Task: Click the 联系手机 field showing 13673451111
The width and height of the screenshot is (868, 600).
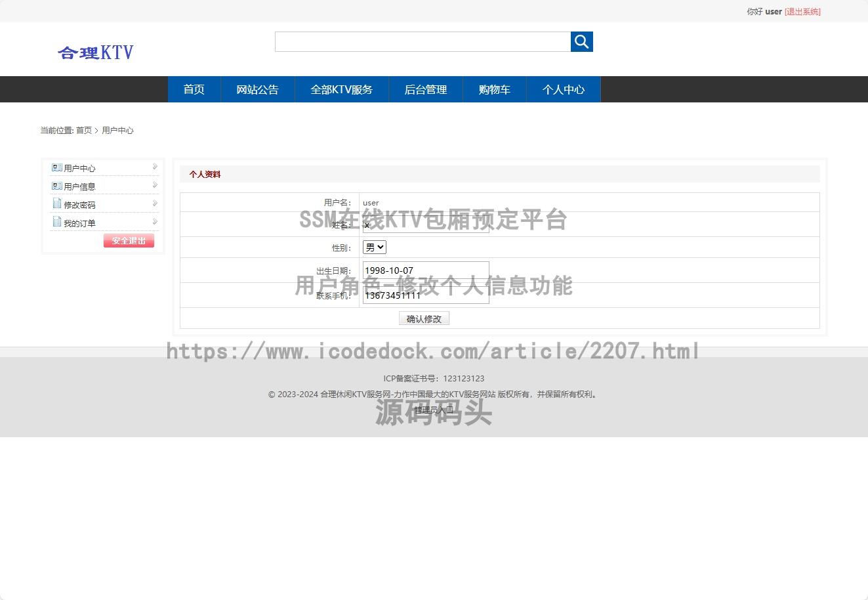Action: pos(426,295)
